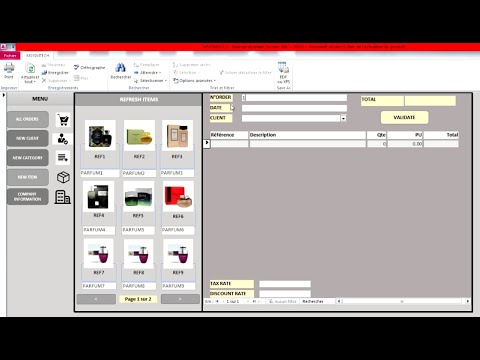Click the VALIDATE button
The width and height of the screenshot is (480, 360).
tap(404, 117)
